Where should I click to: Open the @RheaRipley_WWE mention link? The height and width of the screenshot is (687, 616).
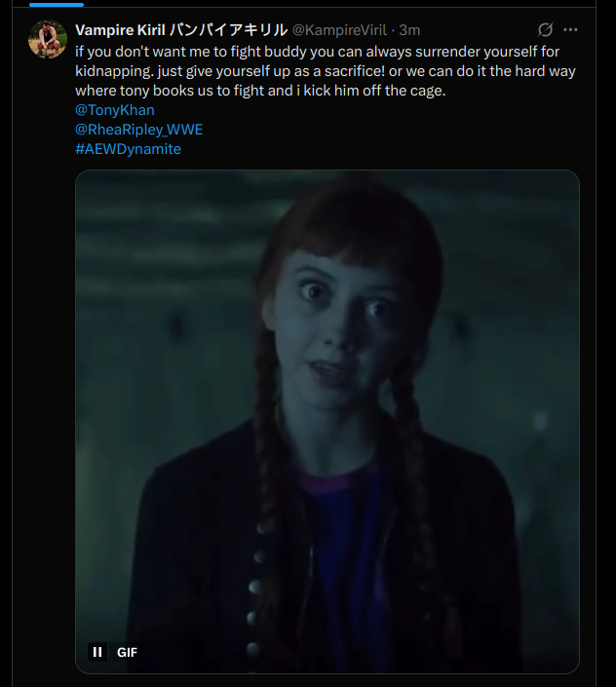[138, 130]
